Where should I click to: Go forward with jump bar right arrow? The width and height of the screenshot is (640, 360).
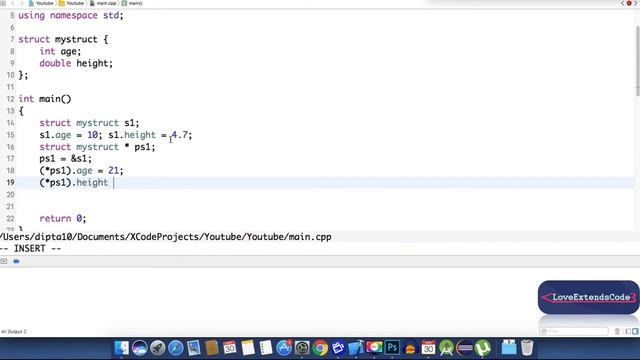click(22, 3)
